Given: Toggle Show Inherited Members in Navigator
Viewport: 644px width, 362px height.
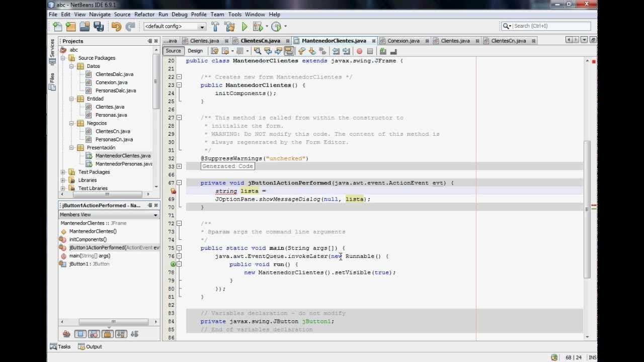Looking at the screenshot, I should [66, 334].
